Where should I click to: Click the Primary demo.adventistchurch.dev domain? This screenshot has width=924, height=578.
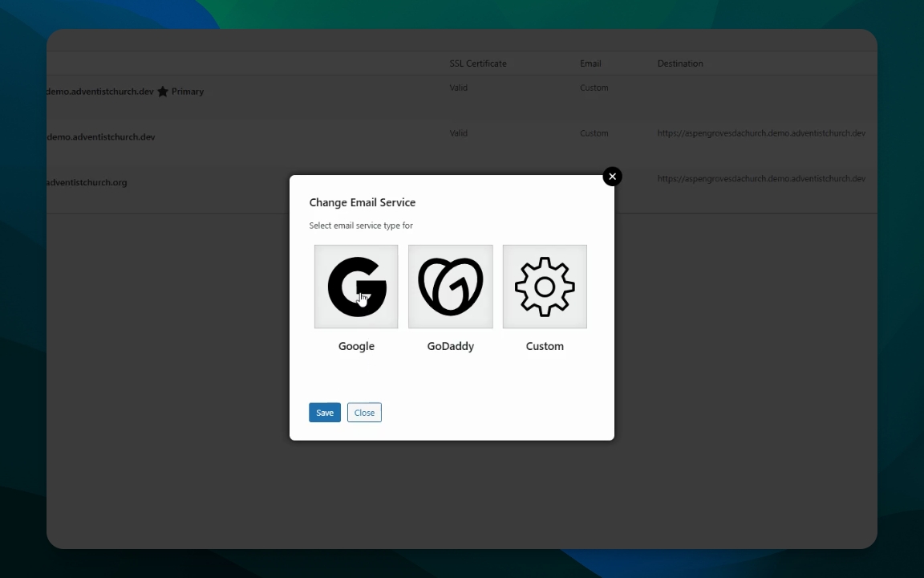point(100,92)
